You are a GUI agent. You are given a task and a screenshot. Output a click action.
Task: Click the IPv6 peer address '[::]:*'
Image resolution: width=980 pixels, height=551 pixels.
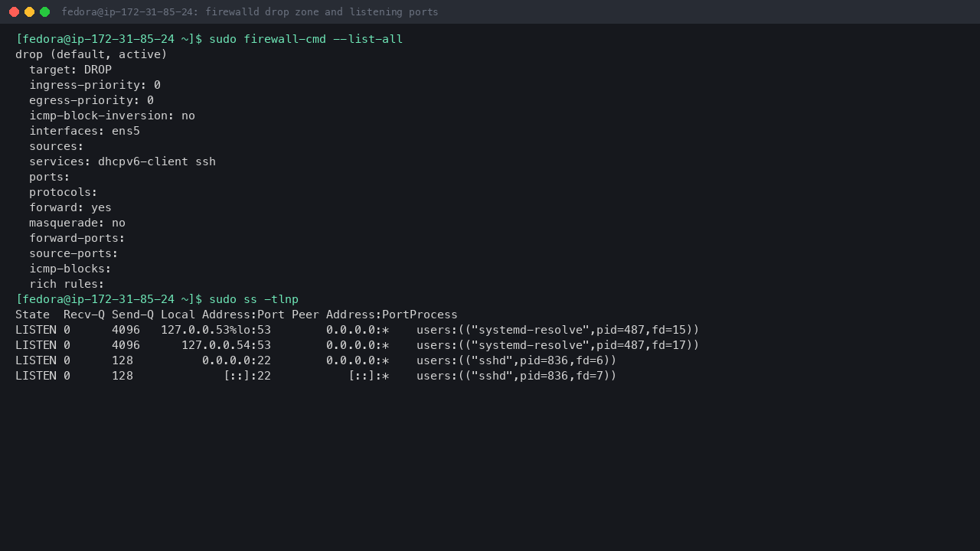[369, 376]
